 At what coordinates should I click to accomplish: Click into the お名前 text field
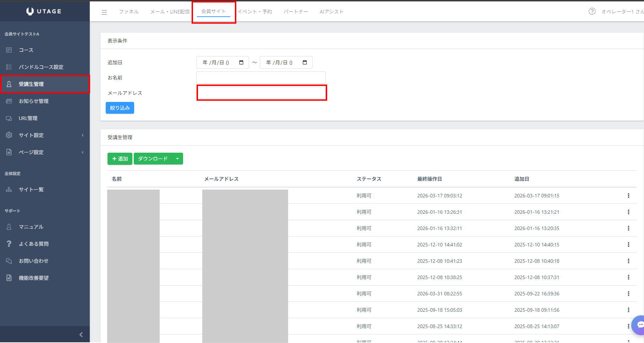pyautogui.click(x=261, y=78)
